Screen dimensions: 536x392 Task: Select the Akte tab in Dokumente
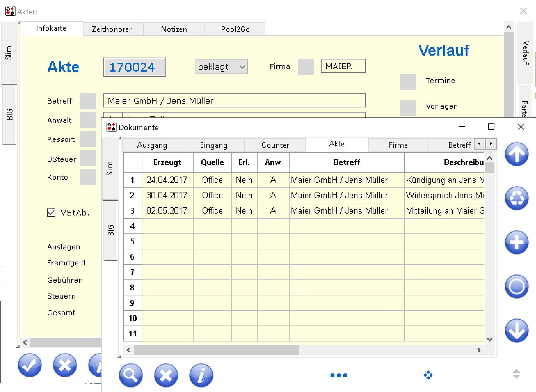337,144
